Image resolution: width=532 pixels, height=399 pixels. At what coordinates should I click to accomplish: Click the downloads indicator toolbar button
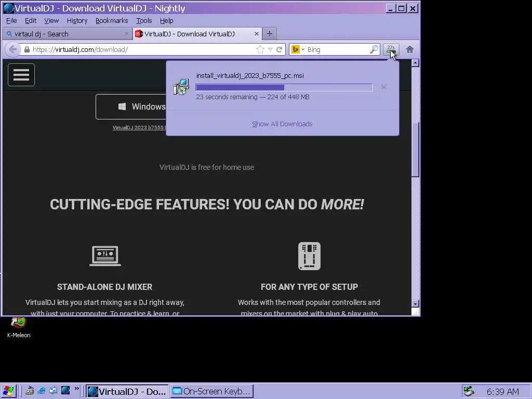tap(391, 49)
